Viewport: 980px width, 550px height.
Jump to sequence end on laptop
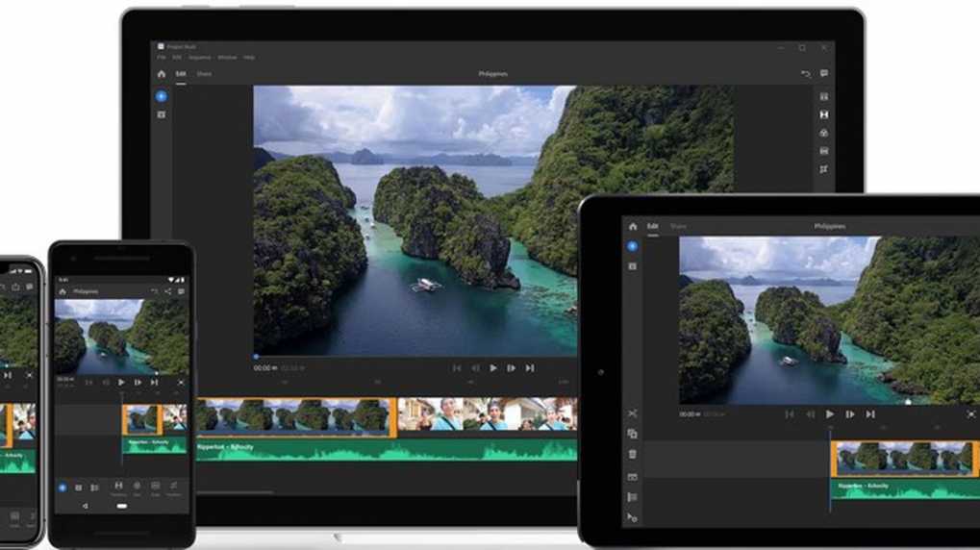tap(529, 368)
